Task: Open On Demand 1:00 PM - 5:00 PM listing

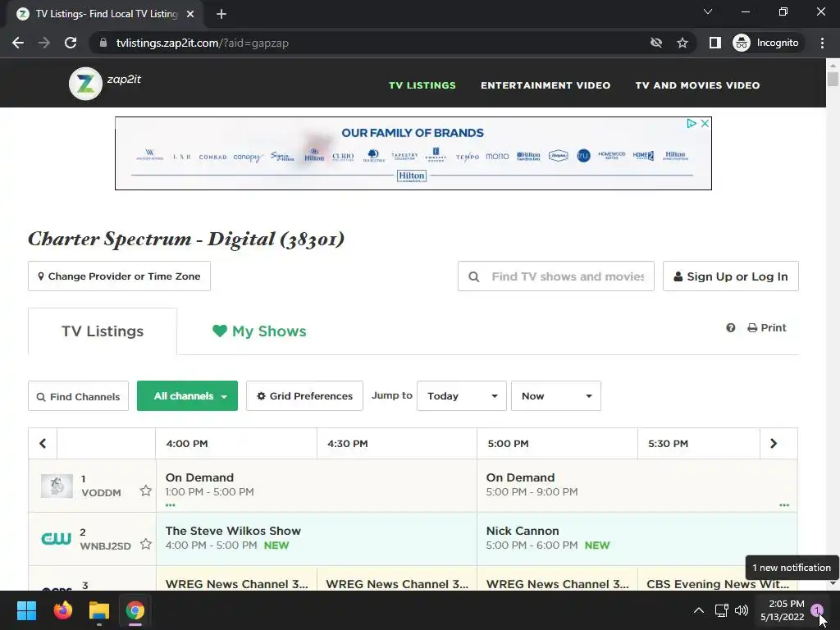Action: [x=317, y=486]
